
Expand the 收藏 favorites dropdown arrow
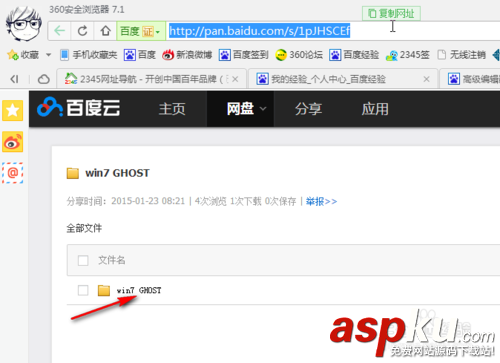tap(48, 55)
